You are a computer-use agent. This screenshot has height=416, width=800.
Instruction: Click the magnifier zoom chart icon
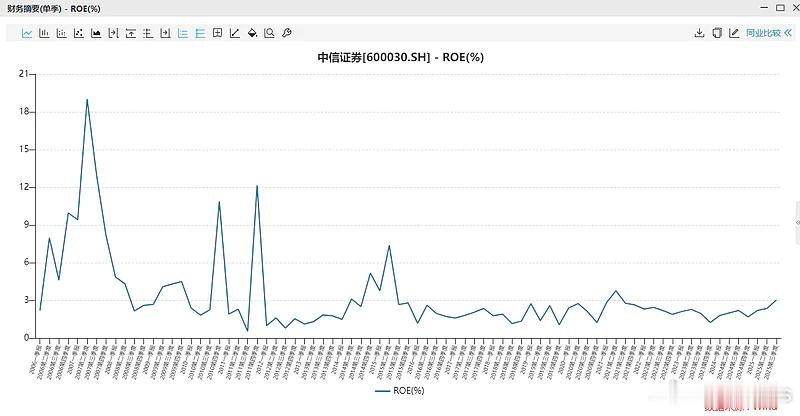[269, 33]
